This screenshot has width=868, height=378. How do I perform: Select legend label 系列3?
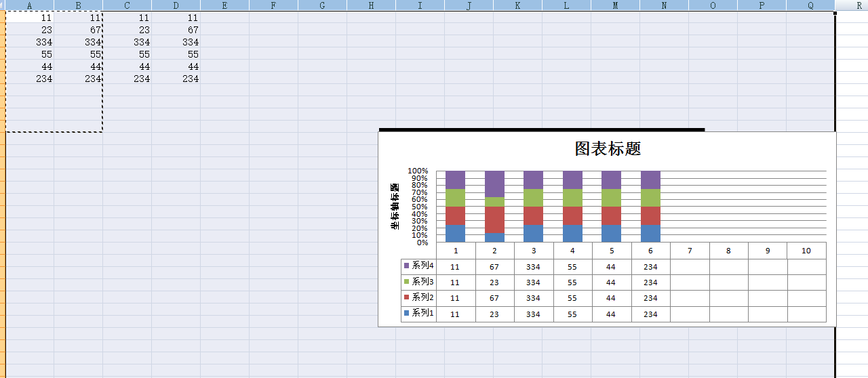[422, 281]
